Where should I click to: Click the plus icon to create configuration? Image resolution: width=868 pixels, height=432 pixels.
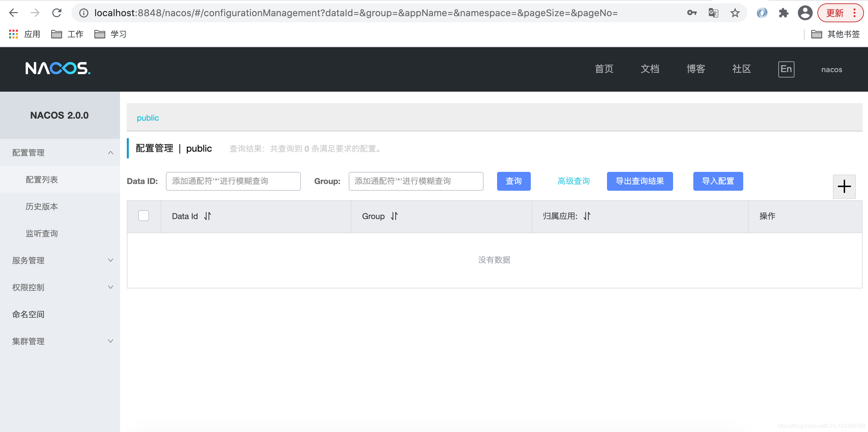click(x=844, y=186)
